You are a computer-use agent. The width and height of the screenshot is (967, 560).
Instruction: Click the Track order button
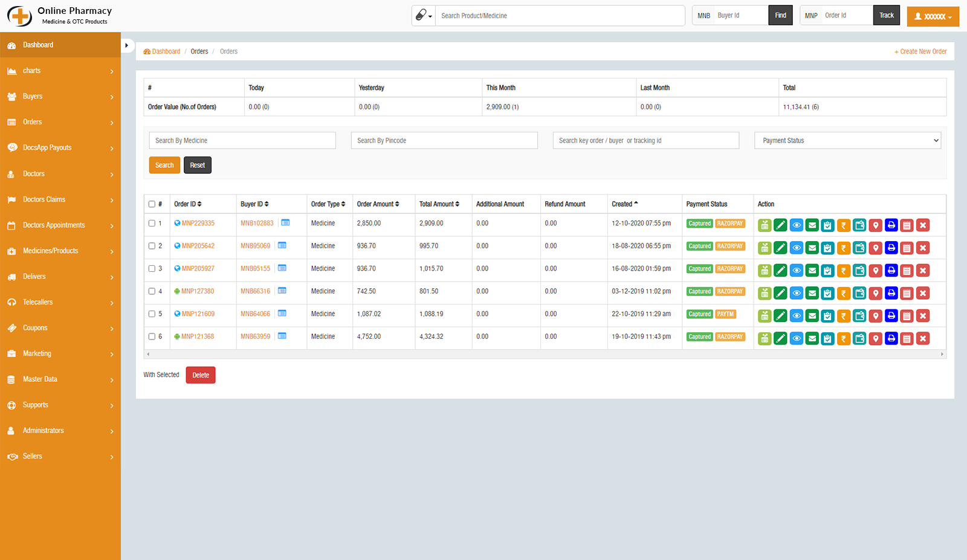point(887,16)
